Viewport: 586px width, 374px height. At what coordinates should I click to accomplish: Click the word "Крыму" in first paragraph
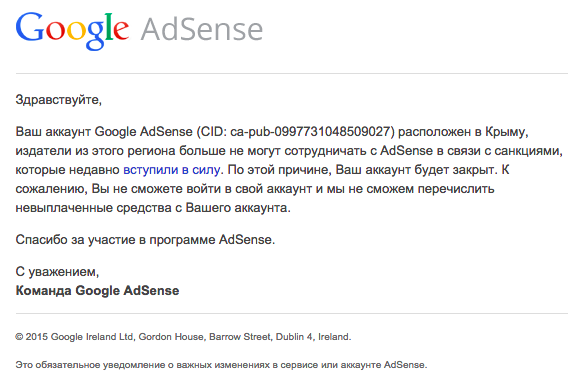click(x=505, y=132)
